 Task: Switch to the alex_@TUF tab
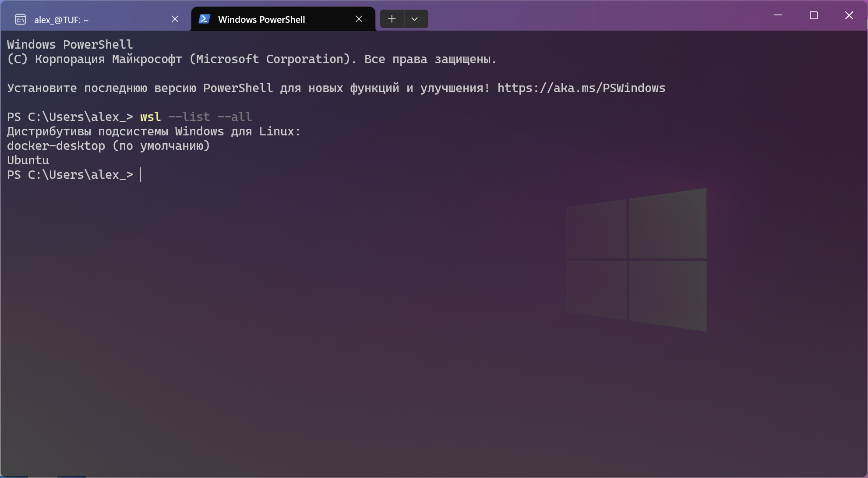[95, 19]
